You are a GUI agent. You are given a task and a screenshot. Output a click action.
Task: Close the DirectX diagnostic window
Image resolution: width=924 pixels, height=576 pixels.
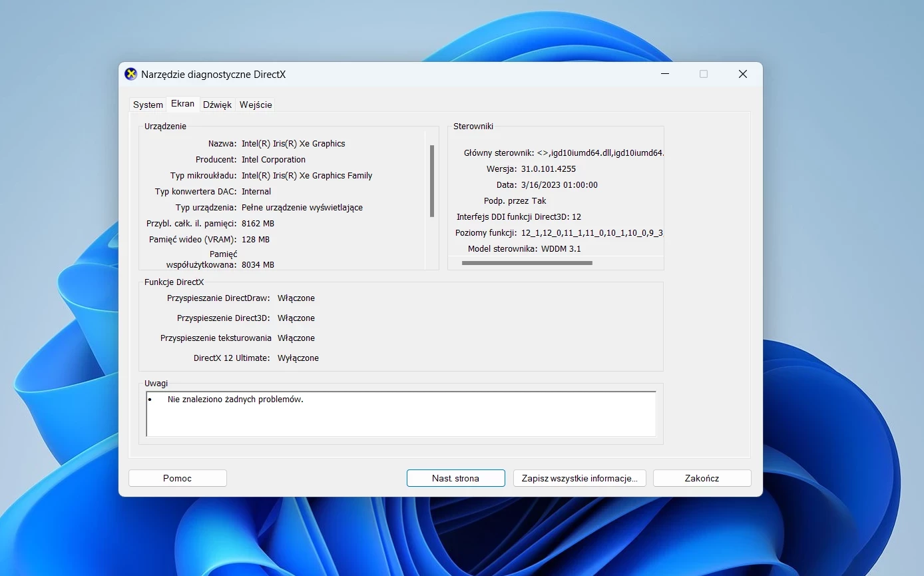click(743, 74)
